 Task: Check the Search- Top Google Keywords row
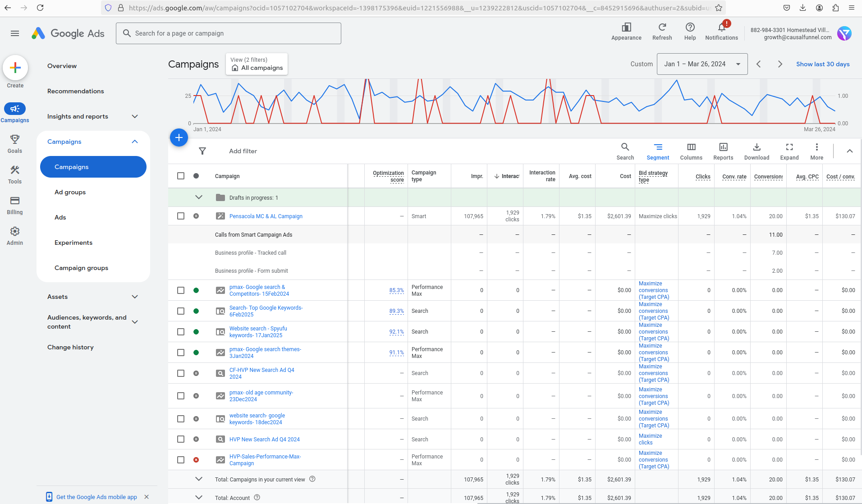(181, 311)
